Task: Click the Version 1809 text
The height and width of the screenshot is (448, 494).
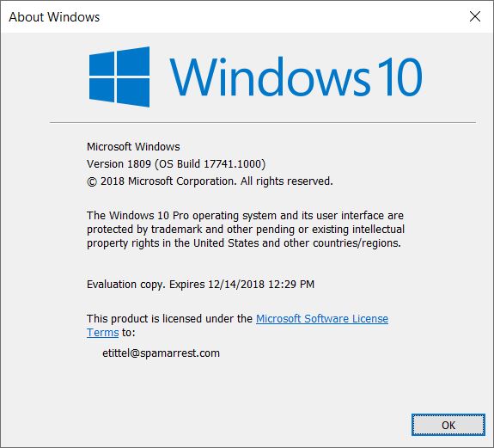Action: pyautogui.click(x=119, y=164)
